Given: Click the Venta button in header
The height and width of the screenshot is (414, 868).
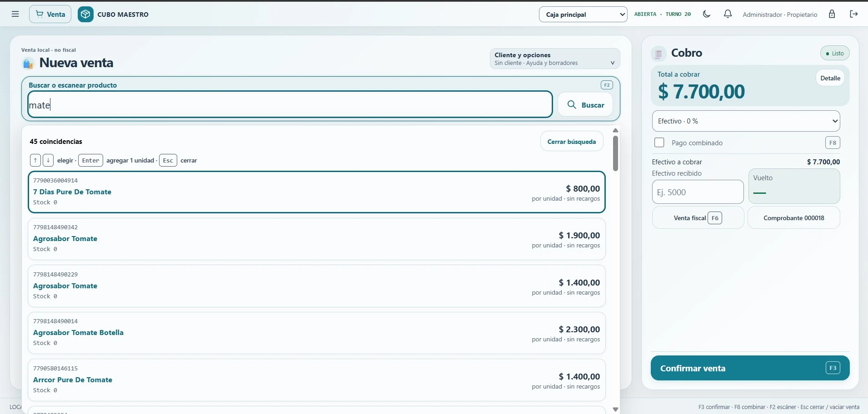Looking at the screenshot, I should [x=50, y=14].
